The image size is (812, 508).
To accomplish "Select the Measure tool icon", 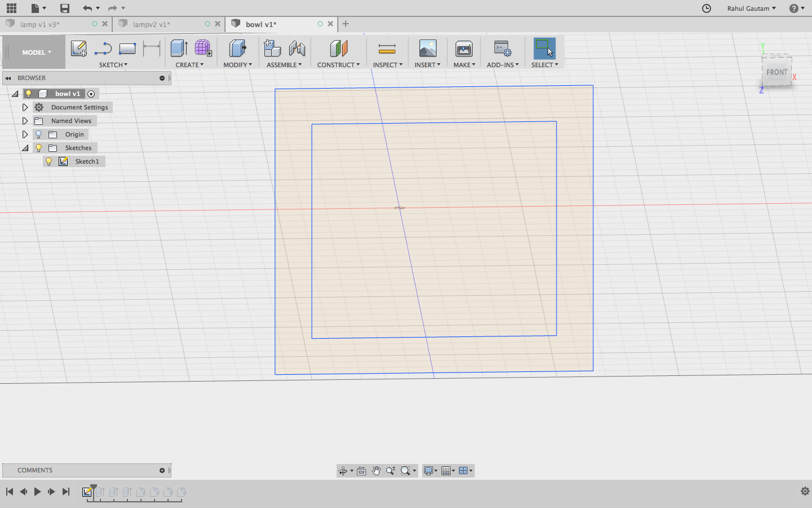I will 387,49.
